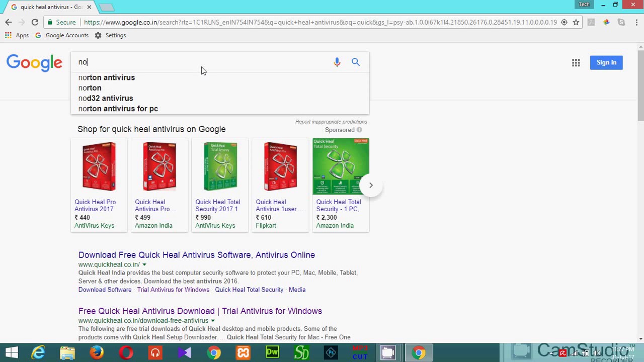The width and height of the screenshot is (644, 362).
Task: Open the Download Software sitelink
Action: [105, 290]
